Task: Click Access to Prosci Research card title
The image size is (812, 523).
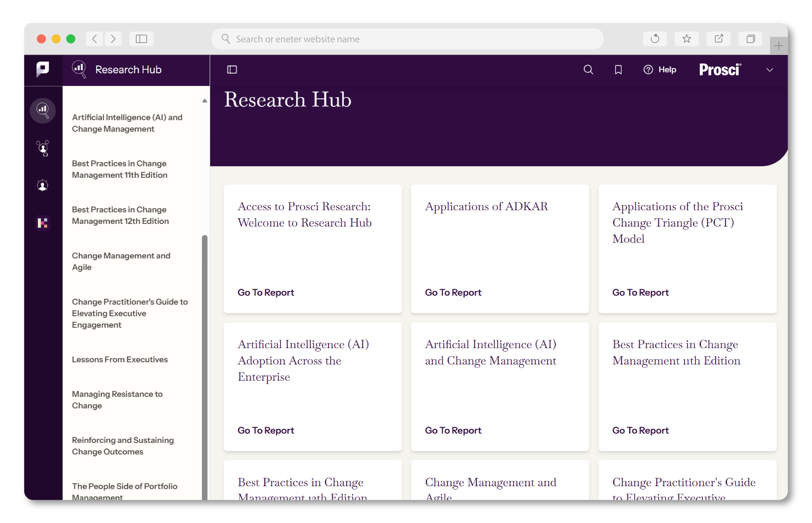Action: 304,215
